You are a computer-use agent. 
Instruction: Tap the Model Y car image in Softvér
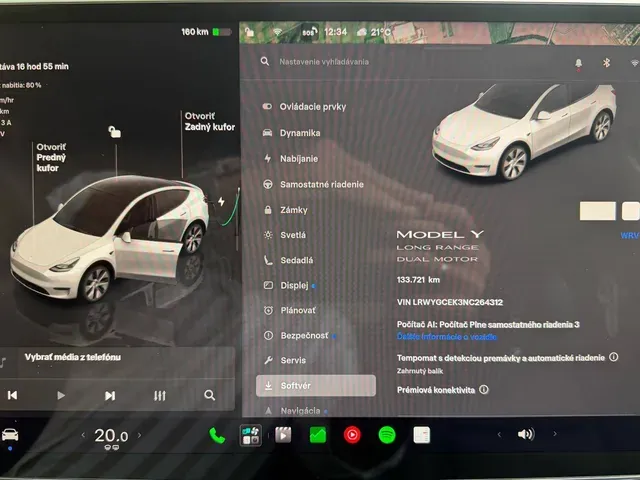(524, 132)
